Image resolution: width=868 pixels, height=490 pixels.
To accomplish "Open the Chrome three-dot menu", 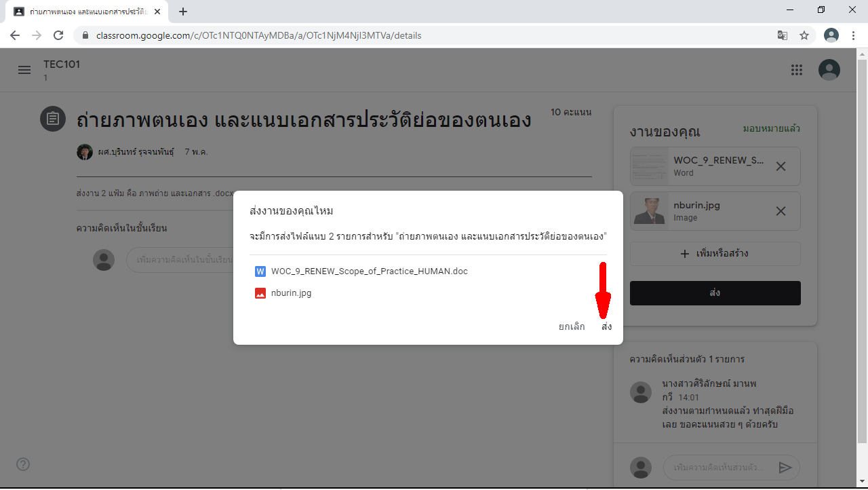I will click(853, 35).
